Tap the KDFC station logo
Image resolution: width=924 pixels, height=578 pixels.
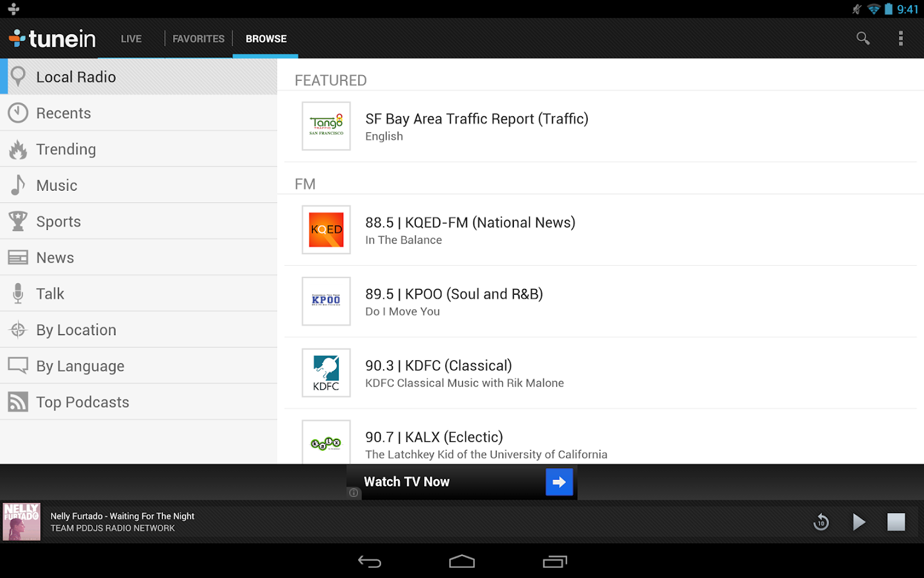tap(327, 373)
